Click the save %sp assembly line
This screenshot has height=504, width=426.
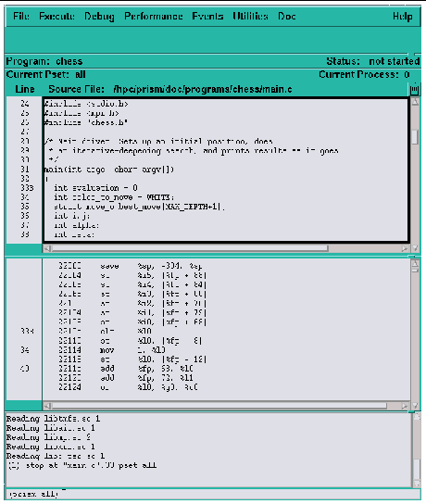coord(130,266)
